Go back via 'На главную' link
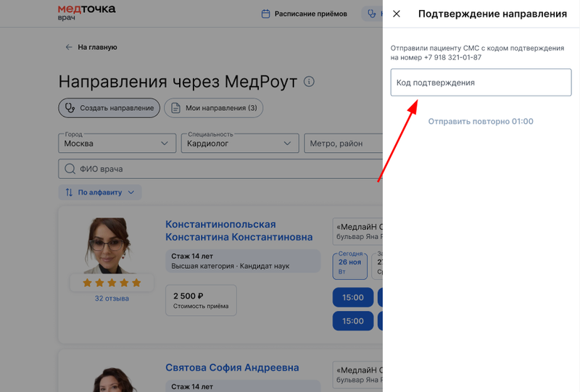This screenshot has height=392, width=580. tap(97, 47)
